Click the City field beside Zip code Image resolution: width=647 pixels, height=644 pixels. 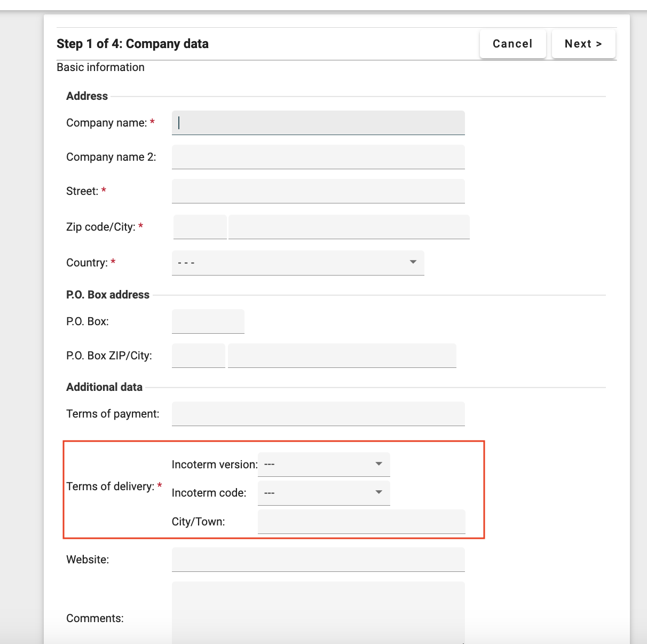349,227
